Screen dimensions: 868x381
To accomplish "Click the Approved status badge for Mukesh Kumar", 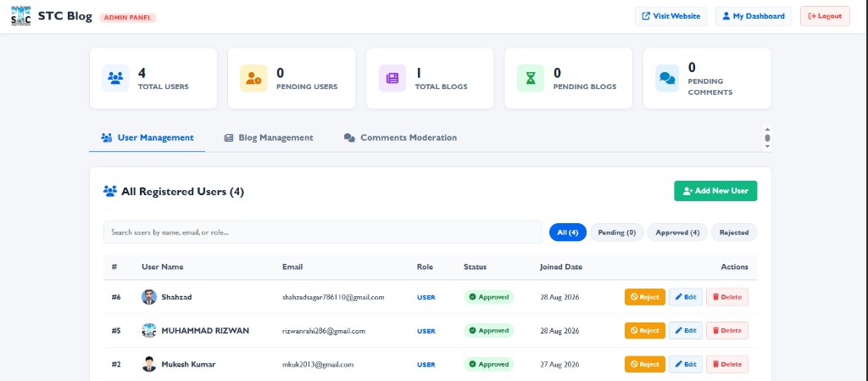I will pyautogui.click(x=489, y=364).
